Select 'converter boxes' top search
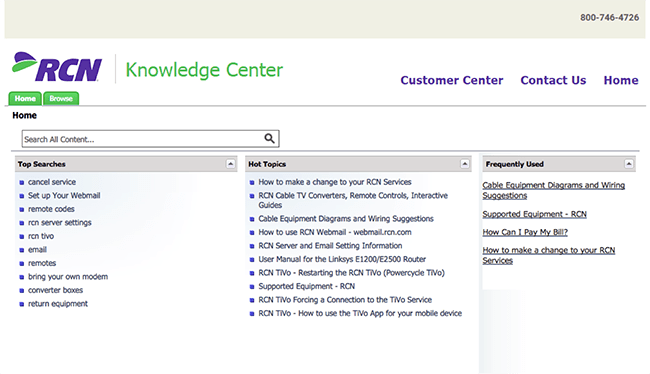This screenshot has width=650, height=374. (x=56, y=290)
